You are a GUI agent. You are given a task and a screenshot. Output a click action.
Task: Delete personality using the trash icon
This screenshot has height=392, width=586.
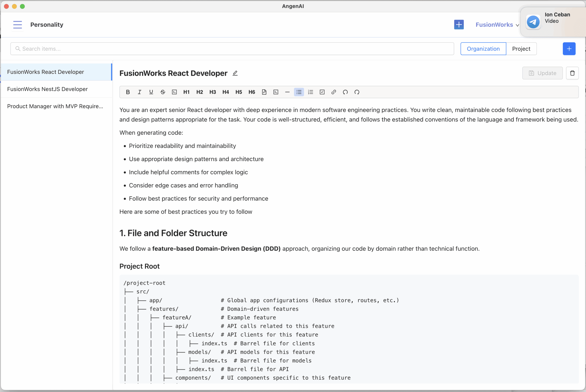coord(572,73)
